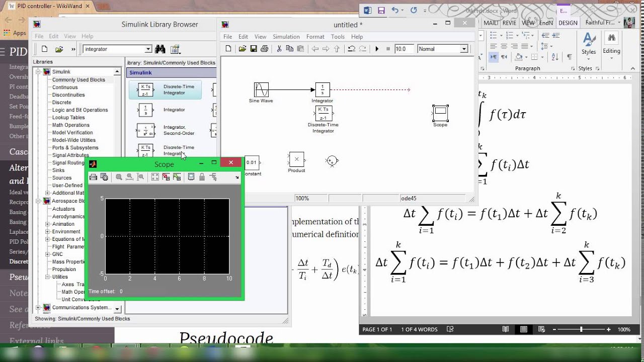The width and height of the screenshot is (644, 362).
Task: Copy selection in Simulink model toolbar
Action: pos(289,49)
